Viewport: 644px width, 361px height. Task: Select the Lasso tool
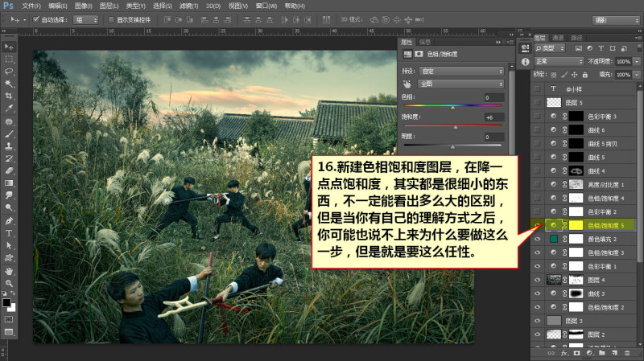click(9, 72)
